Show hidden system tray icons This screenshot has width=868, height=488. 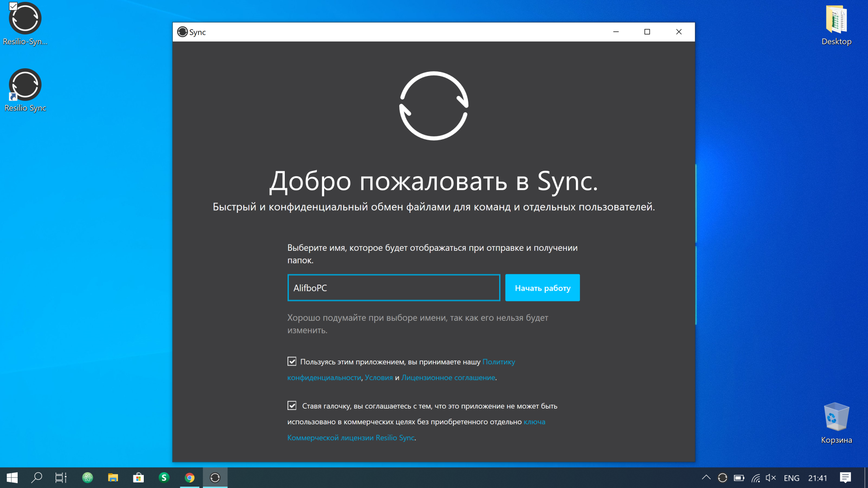pos(706,478)
